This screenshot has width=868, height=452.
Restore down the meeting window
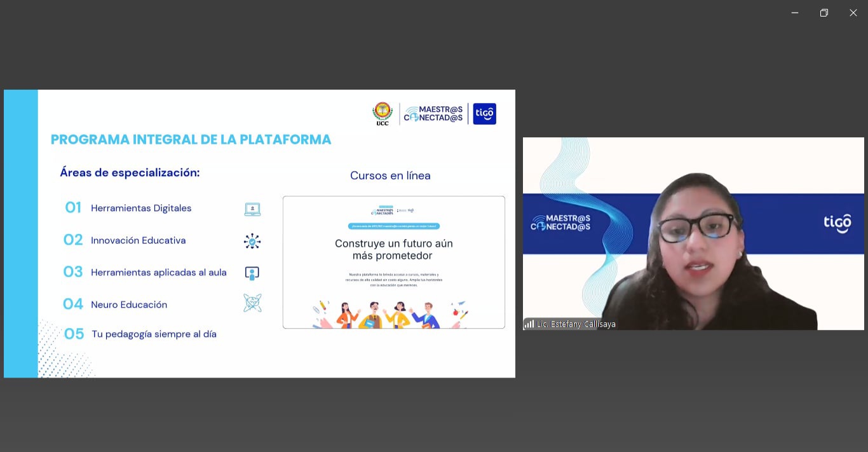pyautogui.click(x=824, y=13)
